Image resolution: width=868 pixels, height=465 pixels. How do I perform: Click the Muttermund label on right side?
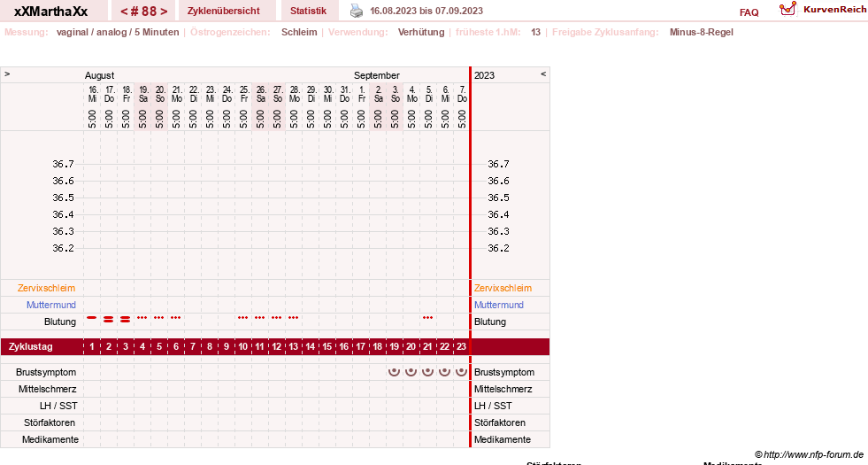click(x=499, y=305)
